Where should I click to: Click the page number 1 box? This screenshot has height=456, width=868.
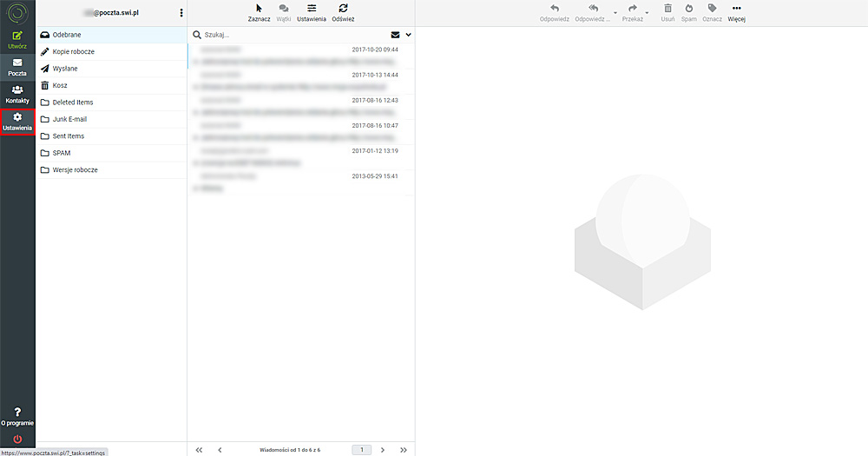pos(362,450)
